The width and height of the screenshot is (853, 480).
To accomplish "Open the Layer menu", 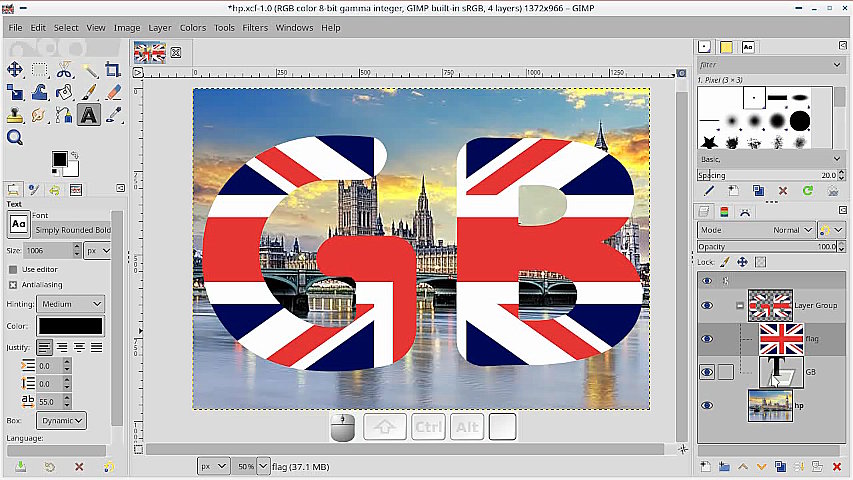I will [159, 28].
